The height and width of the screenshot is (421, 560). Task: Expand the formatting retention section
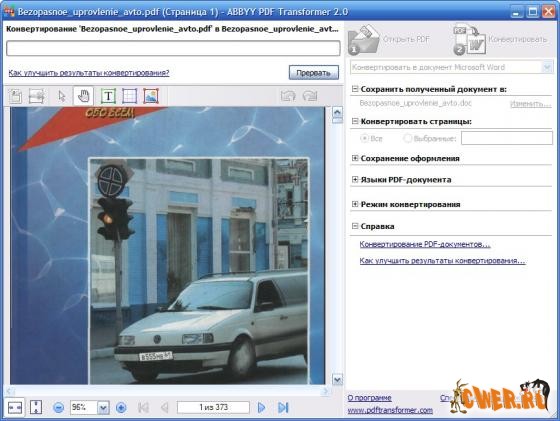coord(355,158)
